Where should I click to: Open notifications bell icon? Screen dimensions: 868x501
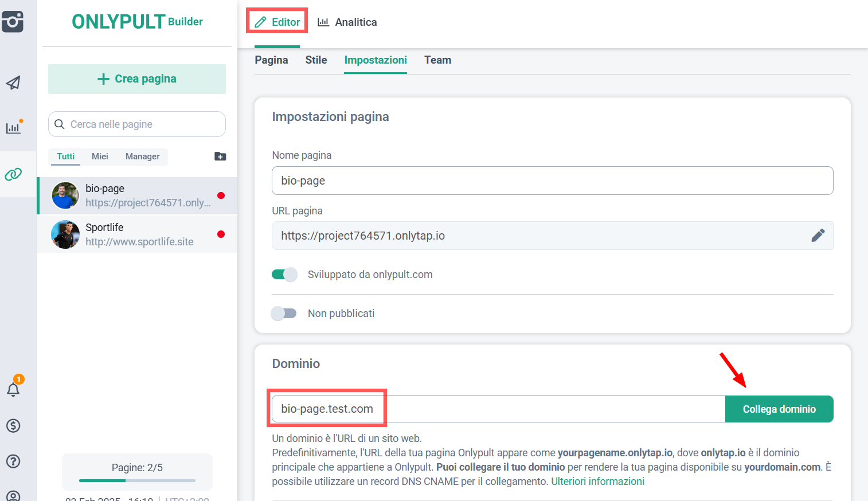[13, 389]
